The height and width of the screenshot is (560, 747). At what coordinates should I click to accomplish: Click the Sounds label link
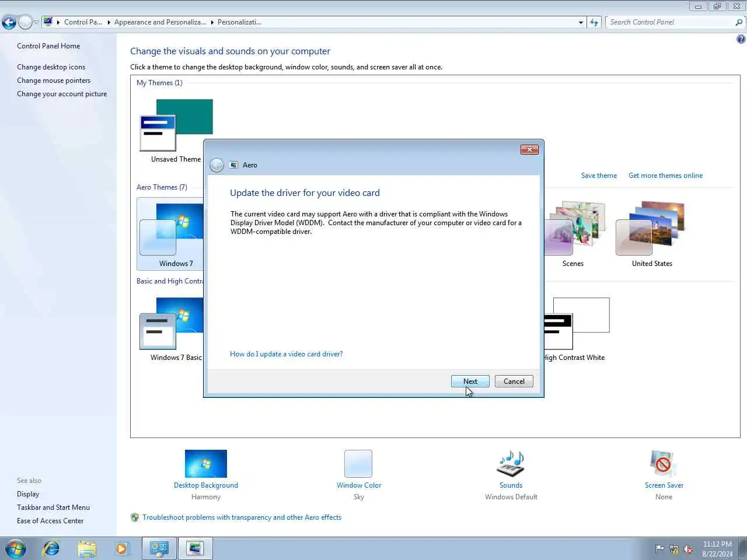tap(511, 485)
